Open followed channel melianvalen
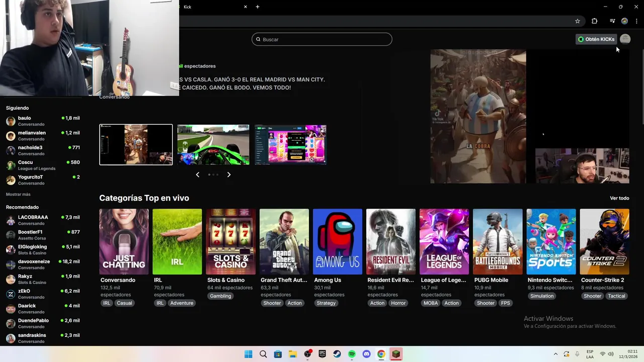The width and height of the screenshot is (644, 362). (43, 136)
